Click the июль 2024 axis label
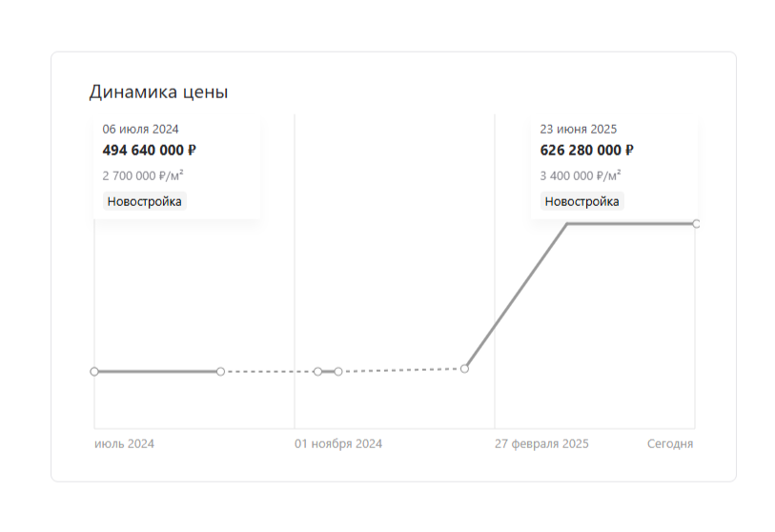775x532 pixels. (124, 444)
